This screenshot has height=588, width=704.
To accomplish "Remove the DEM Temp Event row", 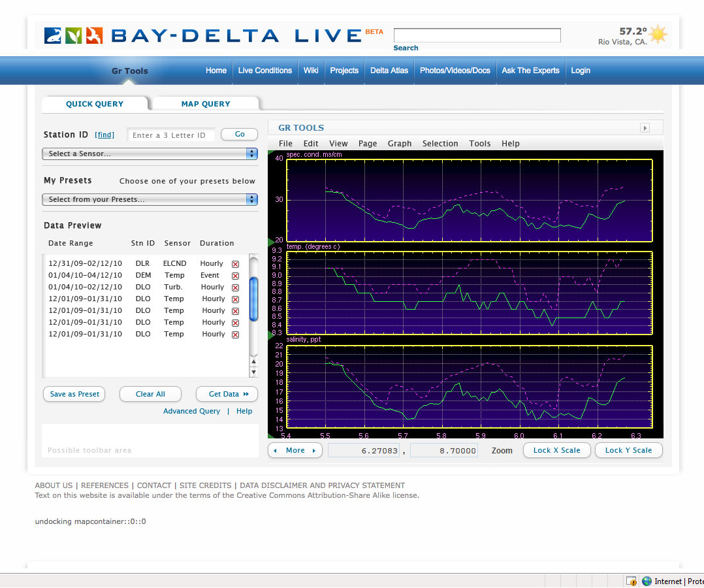I will [x=235, y=276].
